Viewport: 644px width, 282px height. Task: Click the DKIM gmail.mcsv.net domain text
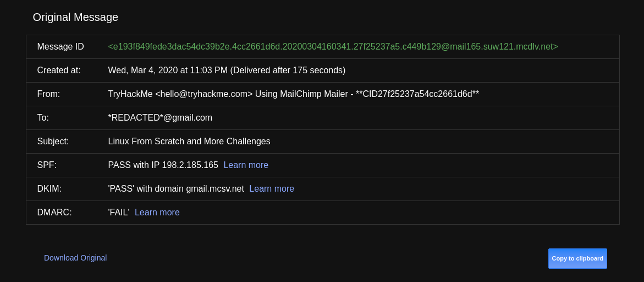176,189
